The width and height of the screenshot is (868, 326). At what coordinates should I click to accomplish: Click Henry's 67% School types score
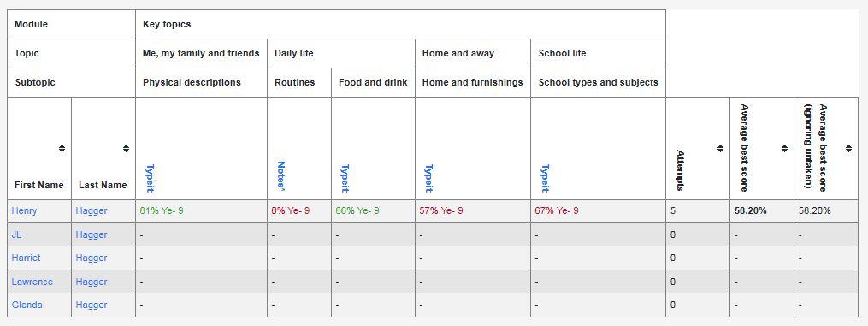(x=557, y=210)
